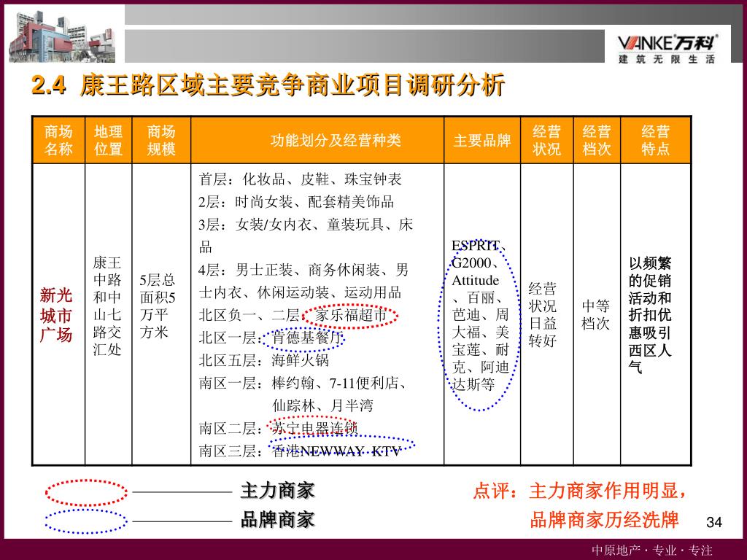Select the line 北区五层：海鲜火锅

264,360
